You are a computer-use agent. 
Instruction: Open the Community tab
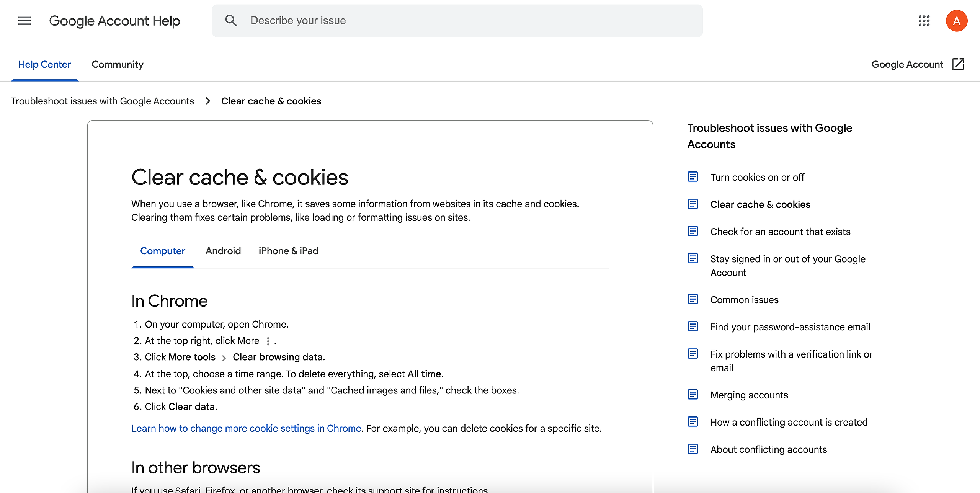[x=118, y=65]
